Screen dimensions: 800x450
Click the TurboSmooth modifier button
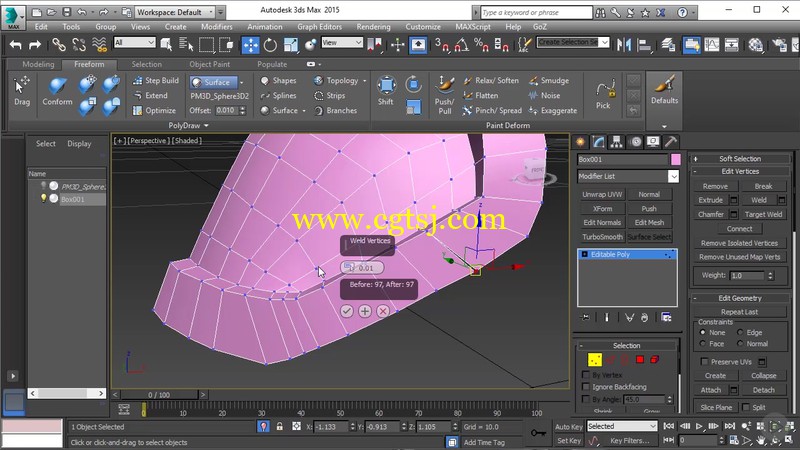602,237
